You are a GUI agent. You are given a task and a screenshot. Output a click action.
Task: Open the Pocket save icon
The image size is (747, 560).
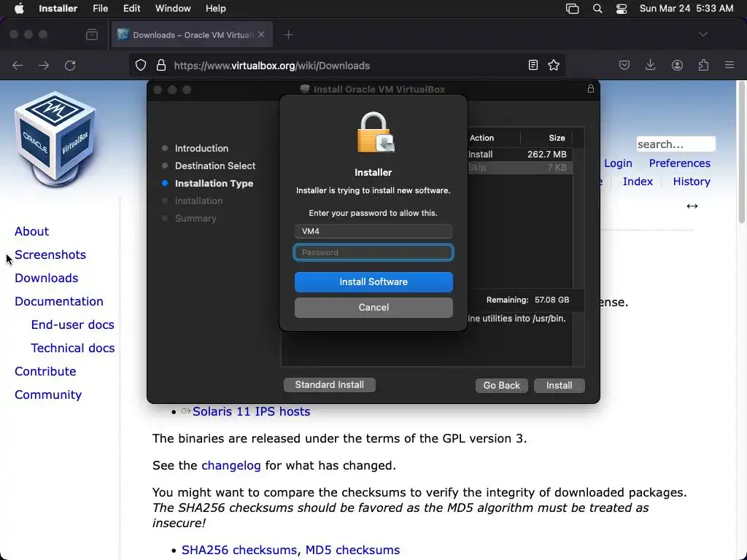pyautogui.click(x=624, y=65)
